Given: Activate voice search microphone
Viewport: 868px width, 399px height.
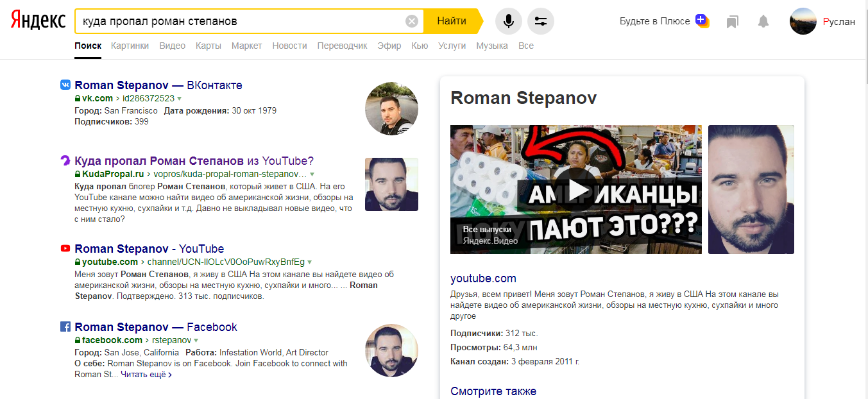Looking at the screenshot, I should [509, 21].
